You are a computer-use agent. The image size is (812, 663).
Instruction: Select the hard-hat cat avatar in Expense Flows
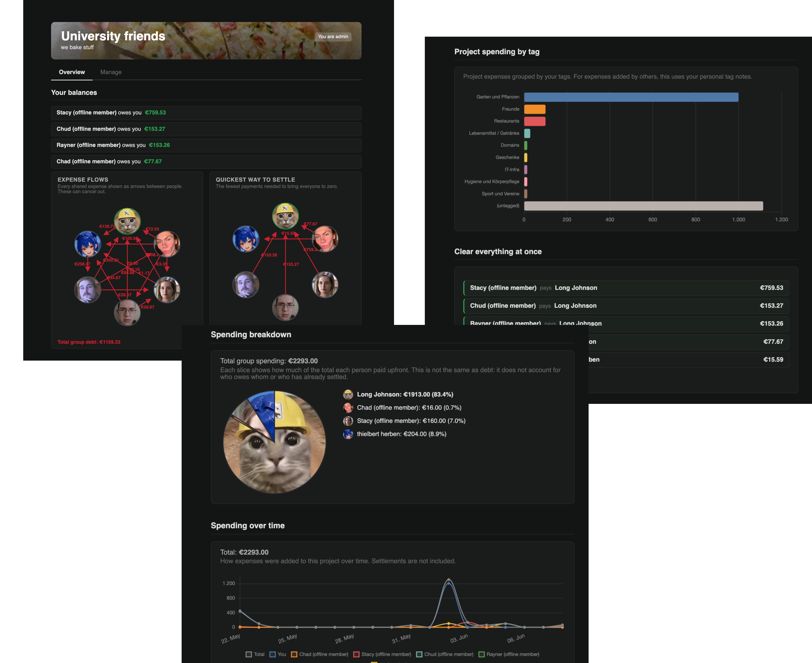pos(127,221)
